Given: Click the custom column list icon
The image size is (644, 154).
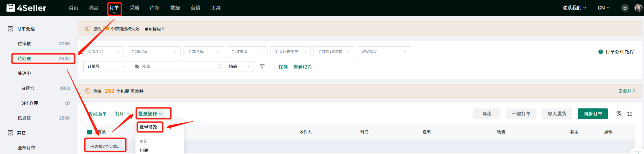Looking at the screenshot, I should (619, 114).
